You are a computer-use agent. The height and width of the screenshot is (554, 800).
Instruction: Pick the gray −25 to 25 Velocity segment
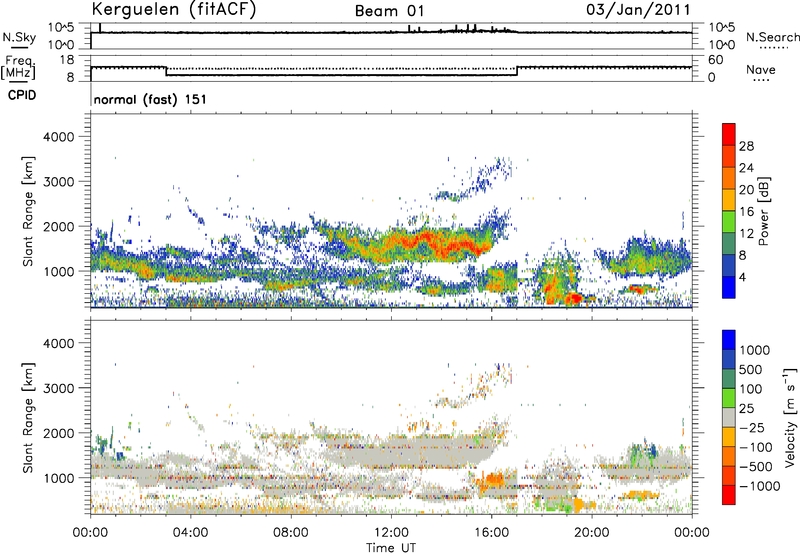(x=729, y=417)
